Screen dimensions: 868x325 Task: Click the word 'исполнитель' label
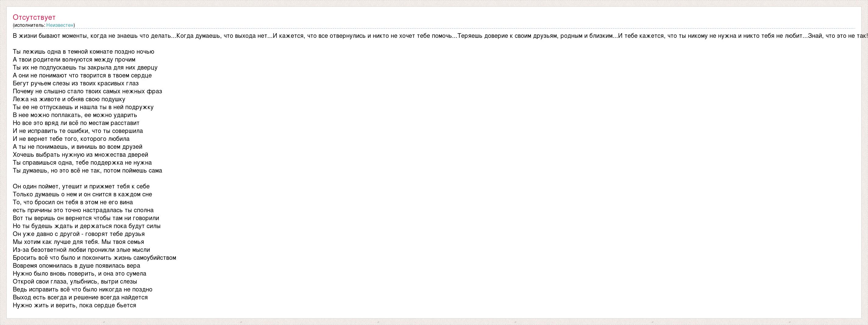click(x=29, y=25)
